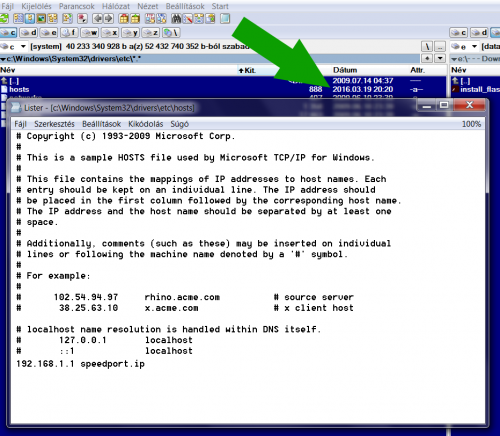Open Lister Kikódolás menu
The height and width of the screenshot is (436, 500).
tap(146, 124)
